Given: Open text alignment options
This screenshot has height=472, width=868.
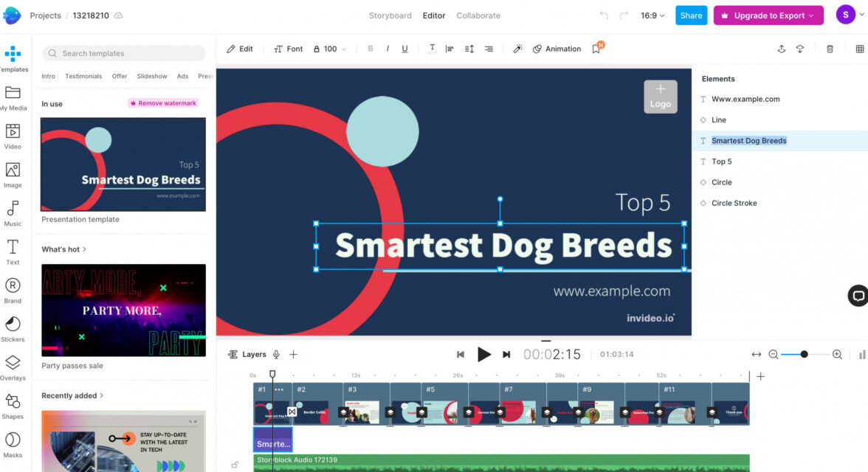Looking at the screenshot, I should 449,49.
